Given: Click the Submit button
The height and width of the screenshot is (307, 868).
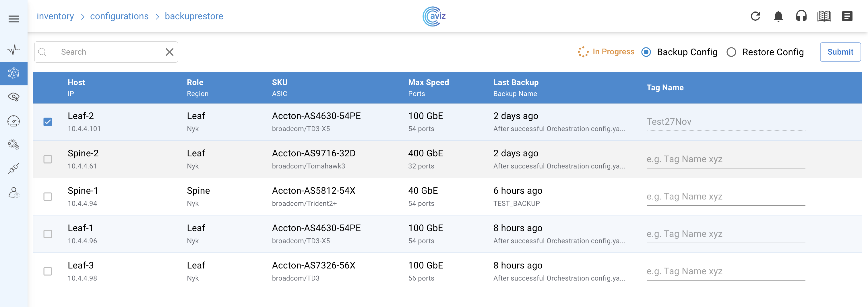Looking at the screenshot, I should [x=840, y=52].
